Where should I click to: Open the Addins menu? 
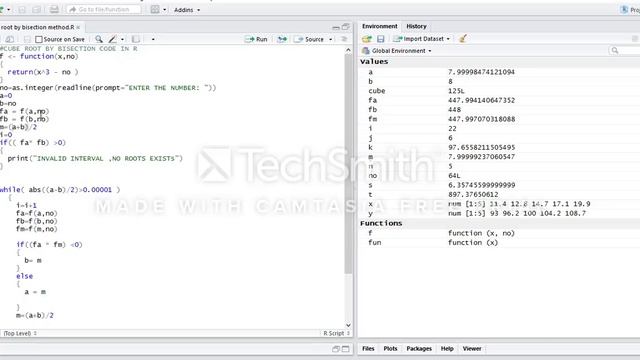pos(187,10)
